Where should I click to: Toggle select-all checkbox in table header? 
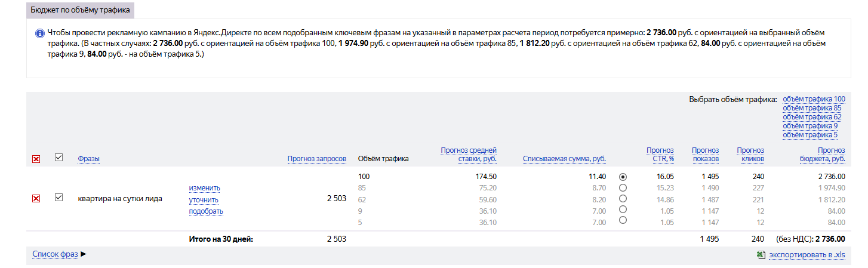point(59,158)
